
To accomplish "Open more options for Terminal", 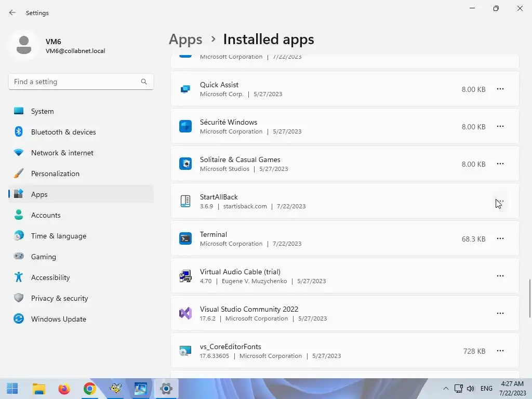I will (x=500, y=238).
